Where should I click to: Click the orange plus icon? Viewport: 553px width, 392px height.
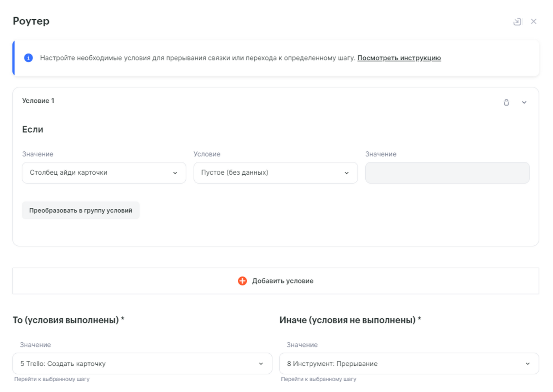click(x=242, y=281)
